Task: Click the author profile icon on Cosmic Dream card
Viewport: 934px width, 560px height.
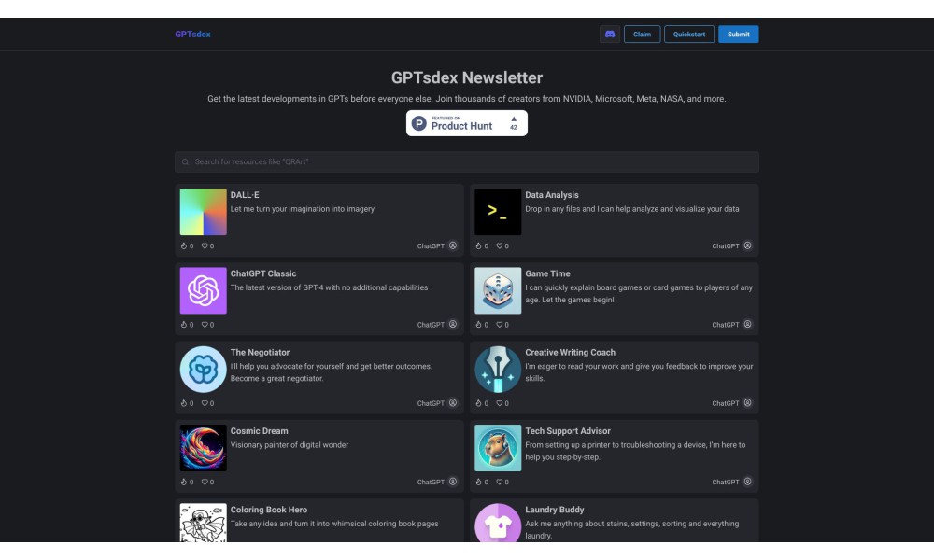Action: click(453, 481)
